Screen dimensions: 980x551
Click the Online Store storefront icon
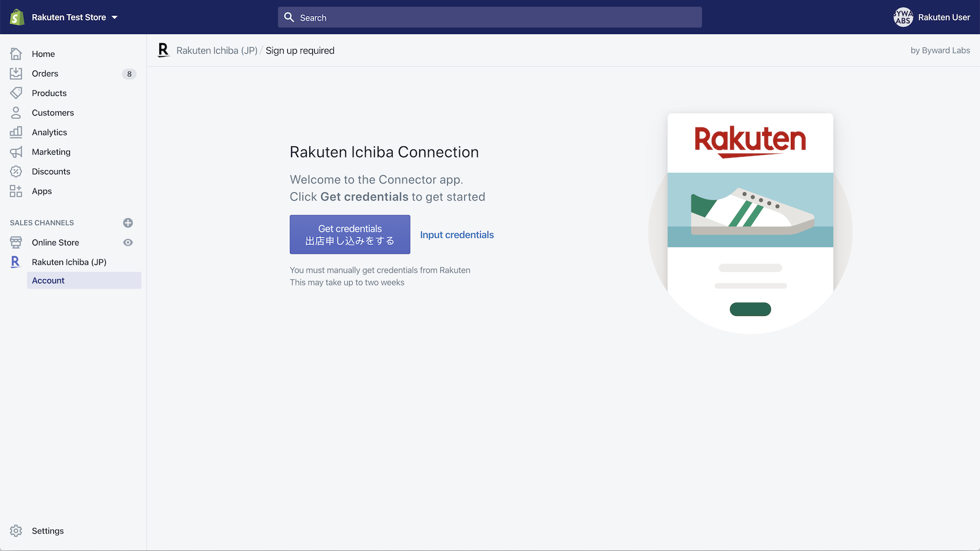coord(16,242)
